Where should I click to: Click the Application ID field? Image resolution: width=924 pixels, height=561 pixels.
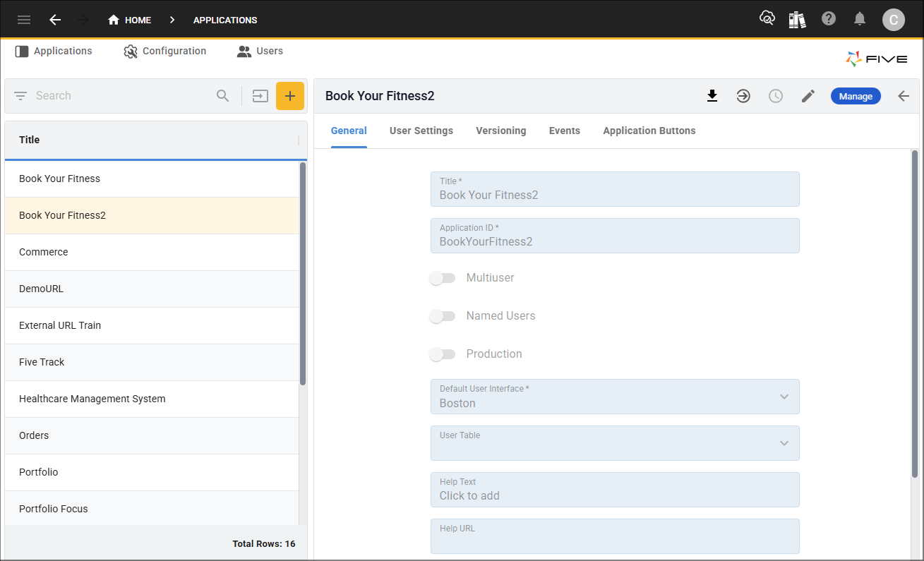tap(615, 236)
